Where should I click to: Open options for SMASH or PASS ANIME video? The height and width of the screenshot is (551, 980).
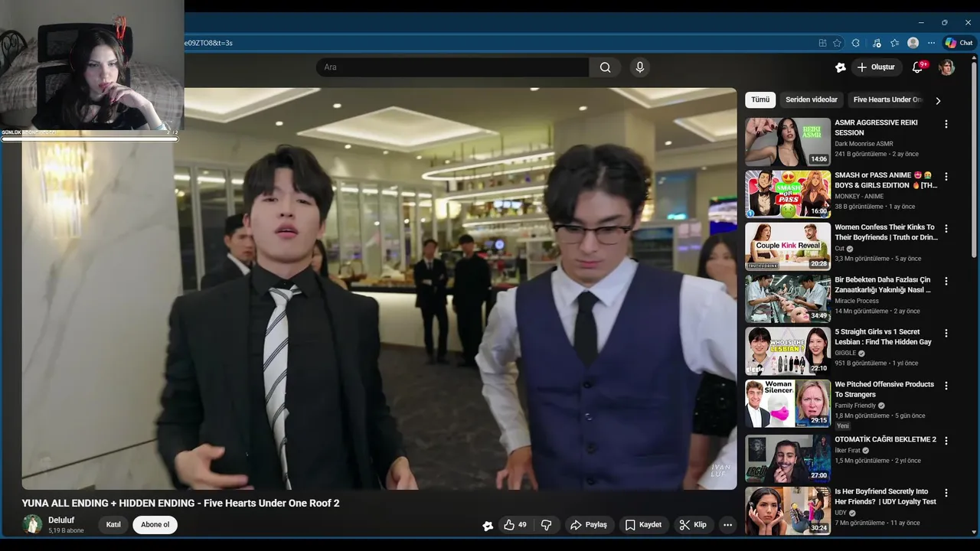pos(946,176)
